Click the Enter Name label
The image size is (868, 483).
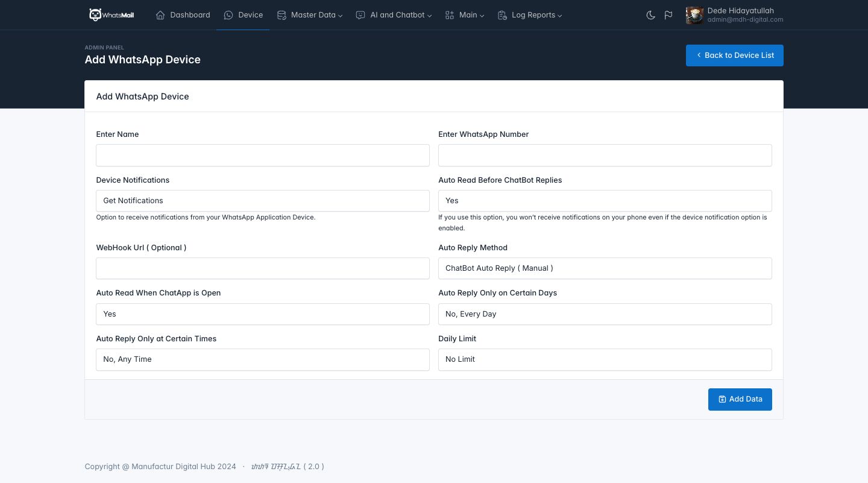118,134
